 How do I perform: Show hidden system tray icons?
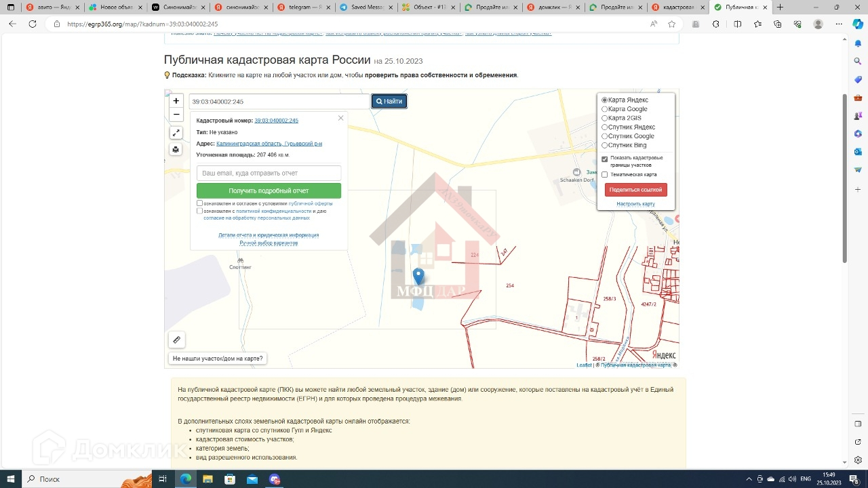click(x=749, y=479)
